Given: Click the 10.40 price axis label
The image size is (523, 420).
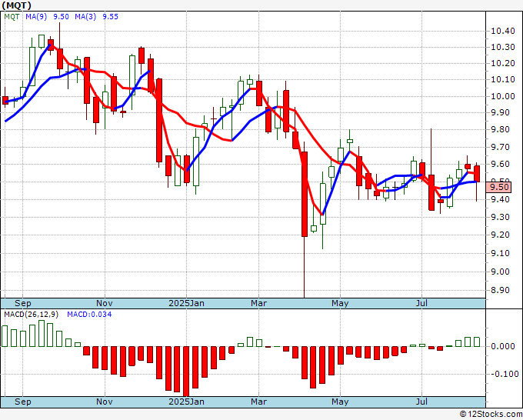Looking at the screenshot, I should pos(503,31).
